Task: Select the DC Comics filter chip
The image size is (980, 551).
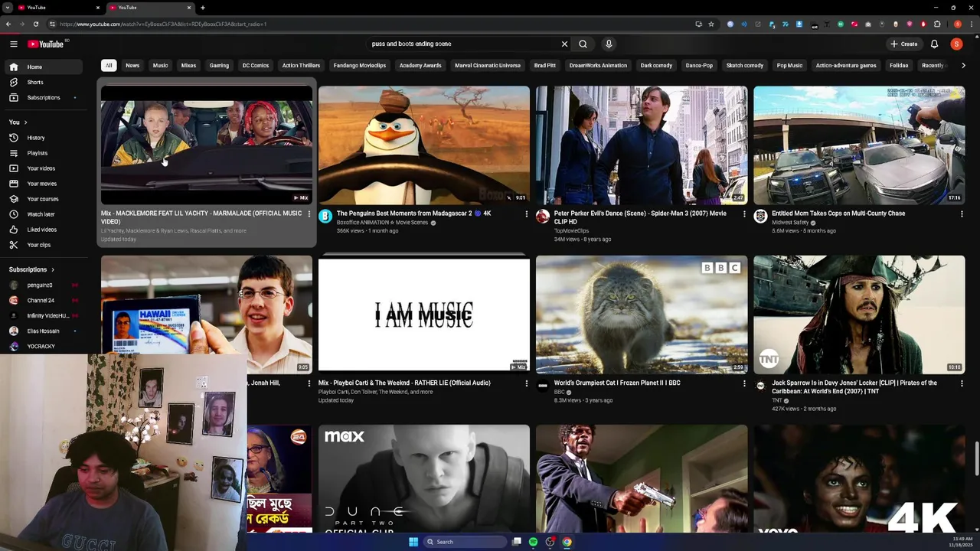Action: point(256,65)
